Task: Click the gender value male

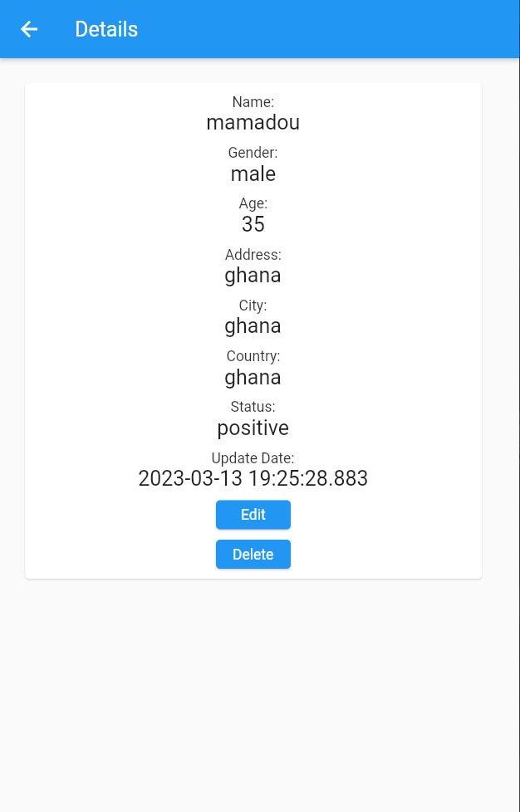Action: 253,174
